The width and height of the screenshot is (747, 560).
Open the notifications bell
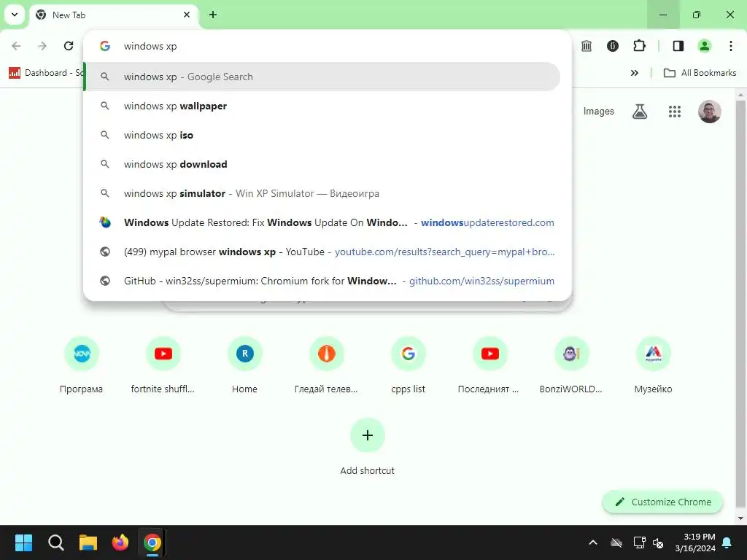[727, 542]
